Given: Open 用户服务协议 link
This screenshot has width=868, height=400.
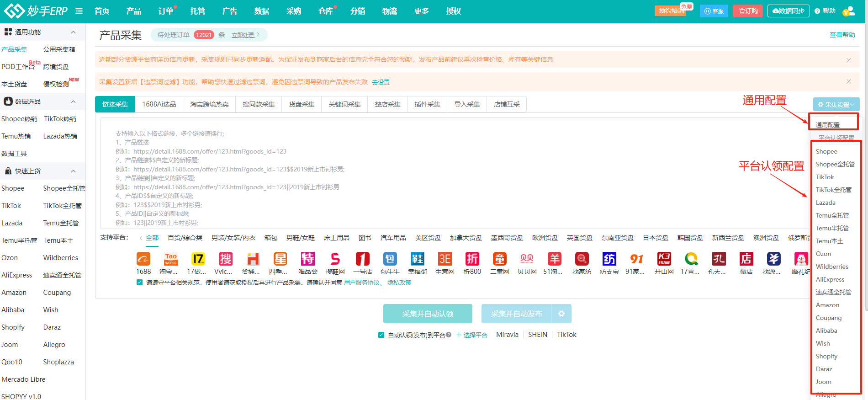Looking at the screenshot, I should click(362, 283).
